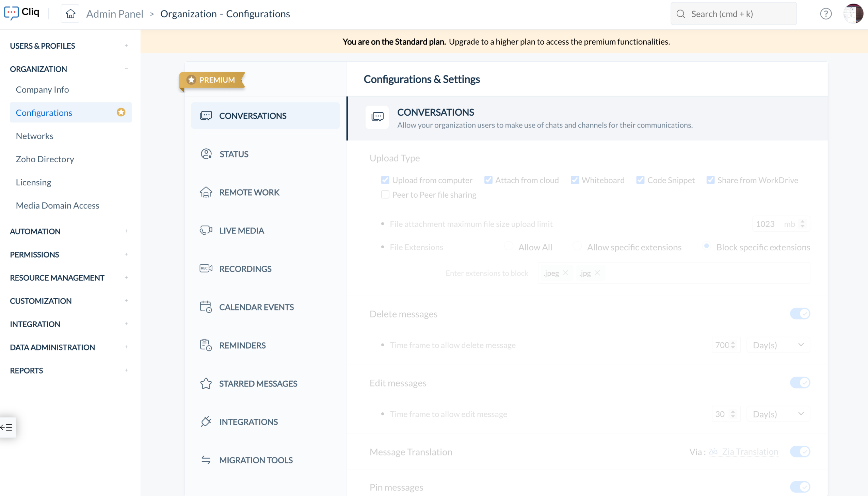The width and height of the screenshot is (868, 496).
Task: Select Licensing in the sidebar
Action: 33,182
